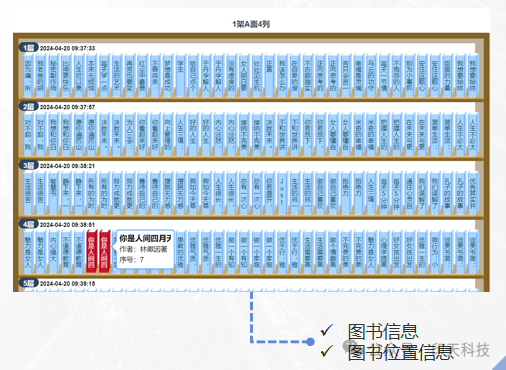Select the 2层 shelf layer badge
The width and height of the screenshot is (506, 370).
coord(28,106)
